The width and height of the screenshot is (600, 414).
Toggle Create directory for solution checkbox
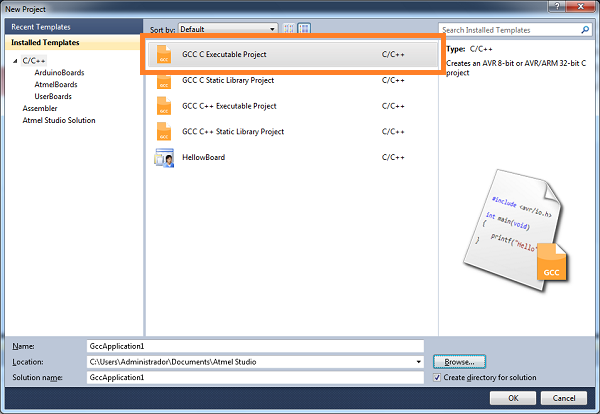pyautogui.click(x=437, y=378)
